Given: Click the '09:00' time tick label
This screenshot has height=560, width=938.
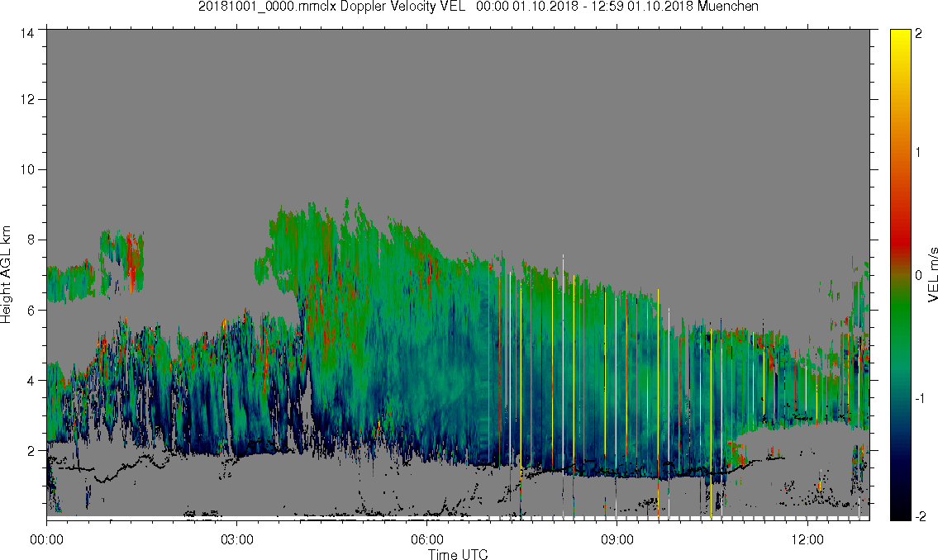Looking at the screenshot, I should [x=617, y=540].
